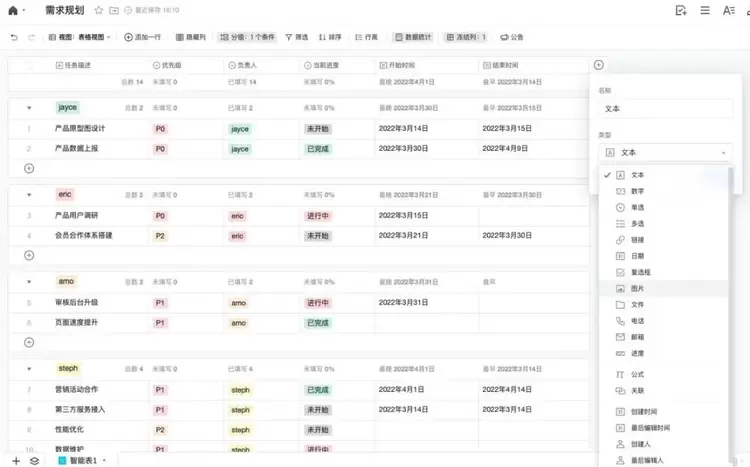Click the 已完成 status of 产品数据上报
The width and height of the screenshot is (750, 467).
[318, 149]
